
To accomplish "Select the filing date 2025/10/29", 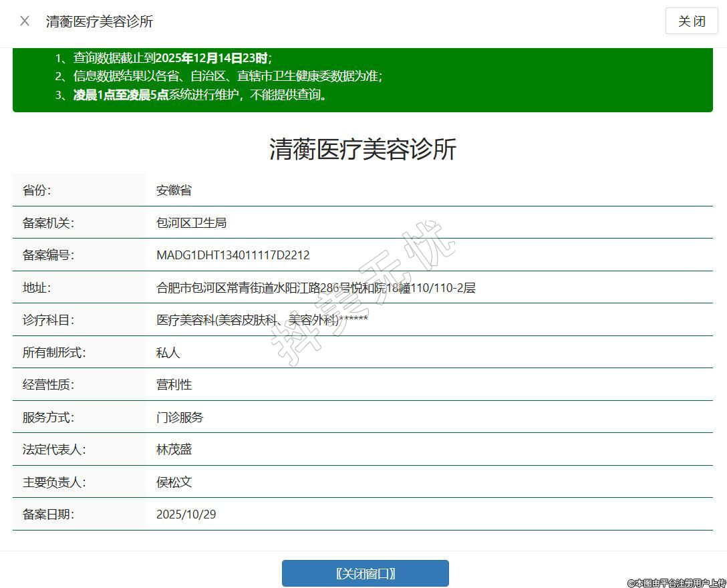I will (x=186, y=514).
